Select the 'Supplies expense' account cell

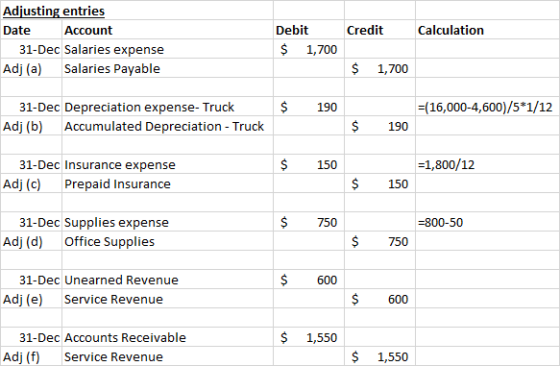click(168, 222)
